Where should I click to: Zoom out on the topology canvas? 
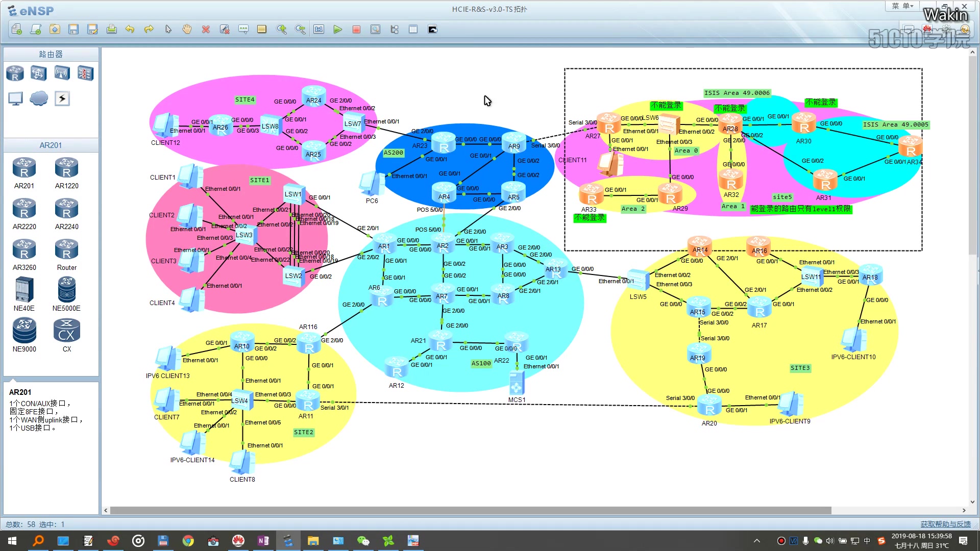tap(300, 30)
